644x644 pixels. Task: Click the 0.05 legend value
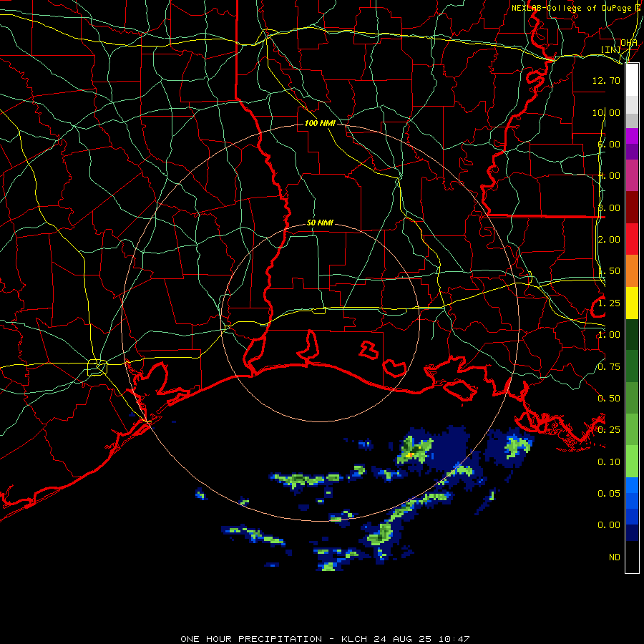pyautogui.click(x=609, y=494)
